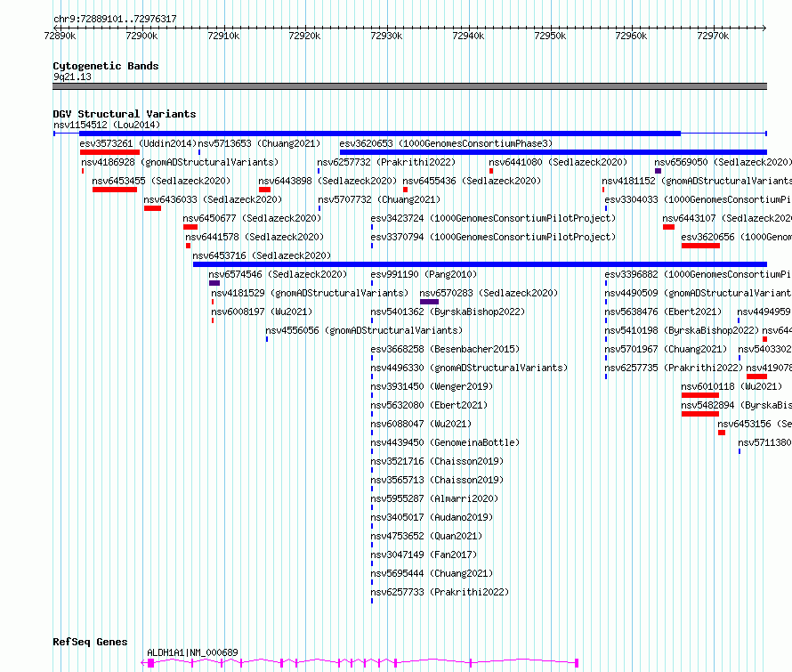Click nsv6441578 (Sedlazeck2020) label
792x672 pixels.
coord(255,237)
